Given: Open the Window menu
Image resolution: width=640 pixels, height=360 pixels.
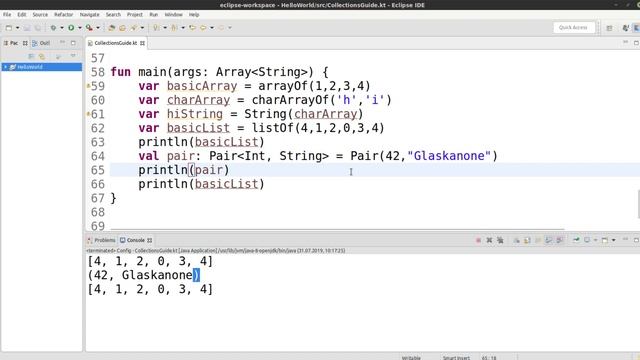Looking at the screenshot, I should coord(173,15).
